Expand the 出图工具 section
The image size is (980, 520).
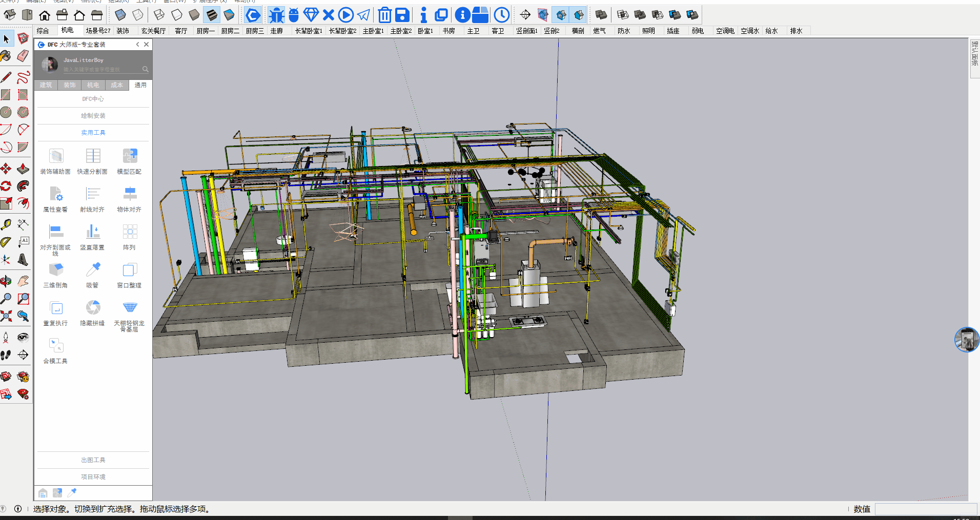[x=93, y=460]
